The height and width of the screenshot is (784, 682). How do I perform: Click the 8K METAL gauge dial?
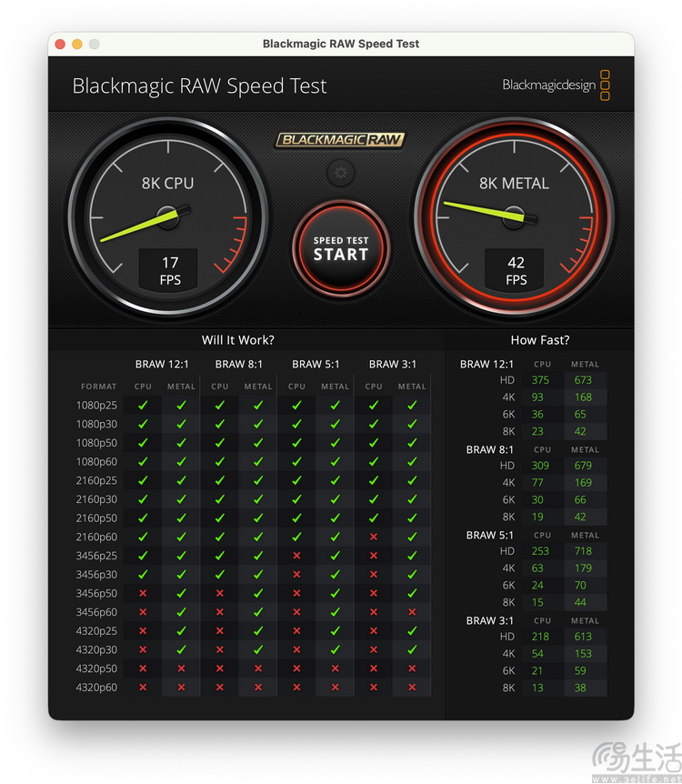pyautogui.click(x=514, y=217)
